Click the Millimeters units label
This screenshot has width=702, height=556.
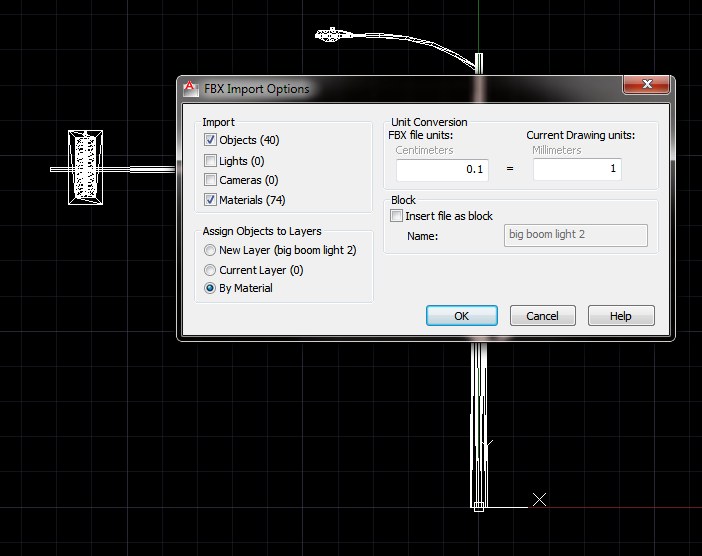tap(556, 150)
